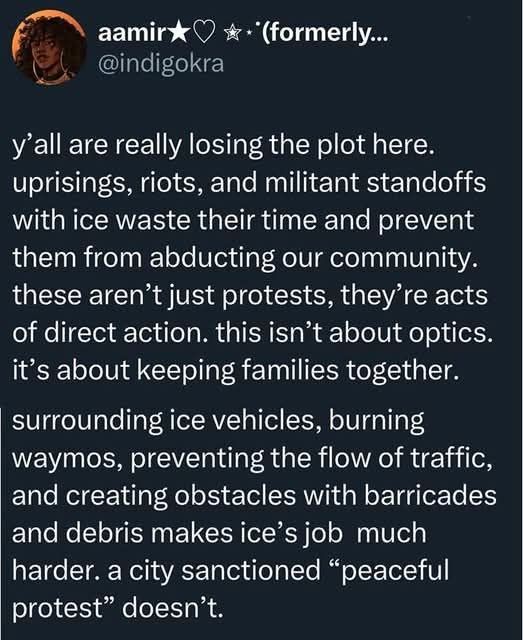Open the @indigokra handle
This screenshot has height=640, width=523.
pyautogui.click(x=161, y=63)
